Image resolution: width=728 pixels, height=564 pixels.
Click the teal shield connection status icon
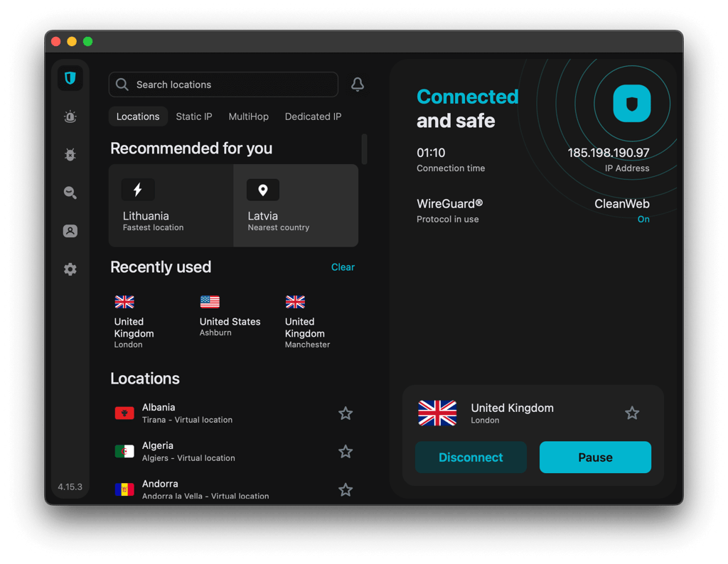(631, 104)
